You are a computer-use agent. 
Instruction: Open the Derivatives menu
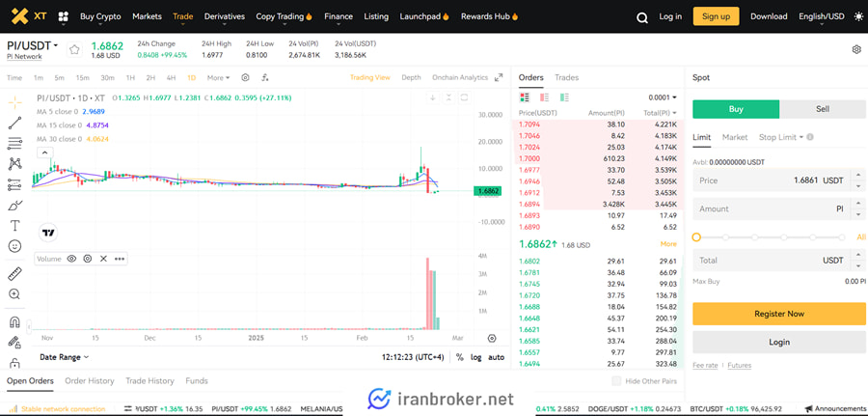(224, 16)
